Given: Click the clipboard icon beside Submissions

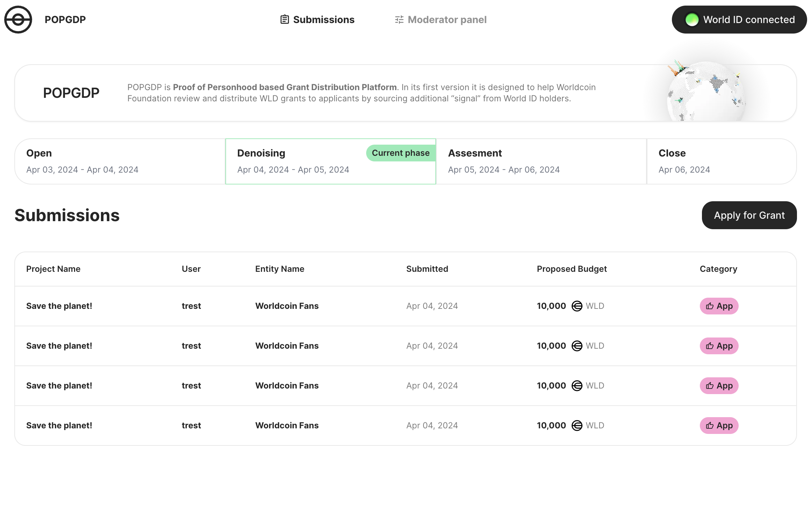Looking at the screenshot, I should [x=284, y=20].
